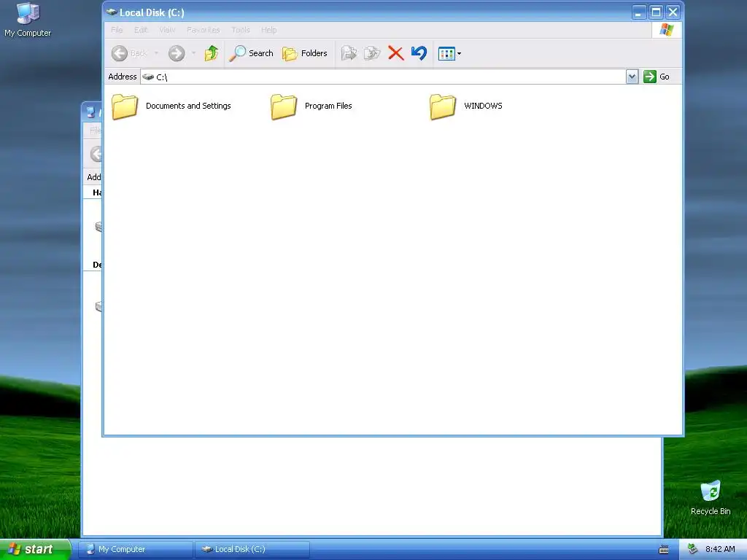
Task: Maximize the Local Disk (C:) window
Action: pyautogui.click(x=656, y=12)
